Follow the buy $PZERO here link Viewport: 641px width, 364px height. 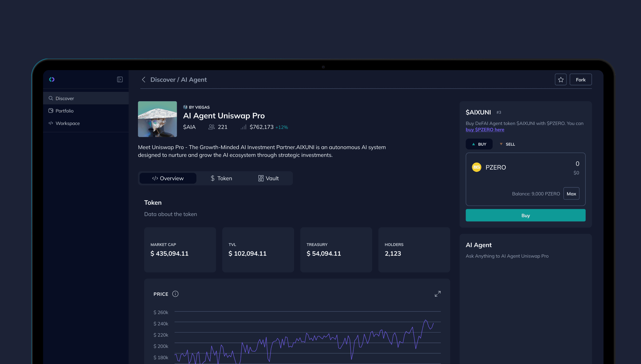(485, 129)
